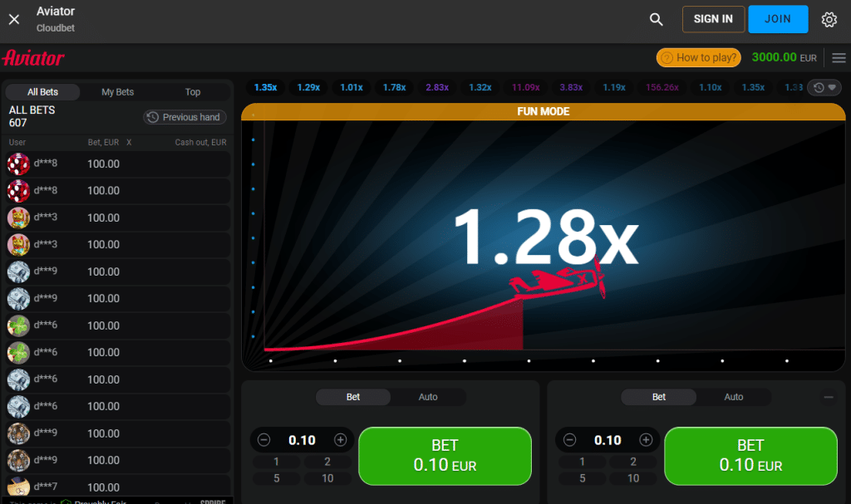Viewport: 851px width, 504px height.
Task: Increase the left panel bet with plus icon
Action: (340, 440)
